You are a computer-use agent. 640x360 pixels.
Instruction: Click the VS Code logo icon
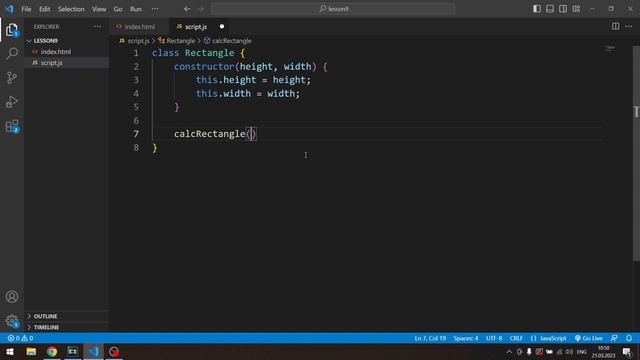tap(9, 9)
